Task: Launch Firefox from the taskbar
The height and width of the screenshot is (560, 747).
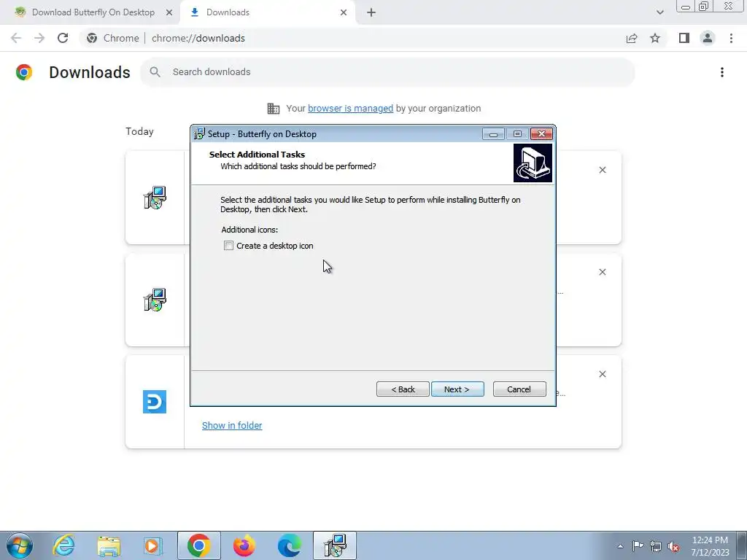Action: pyautogui.click(x=244, y=545)
